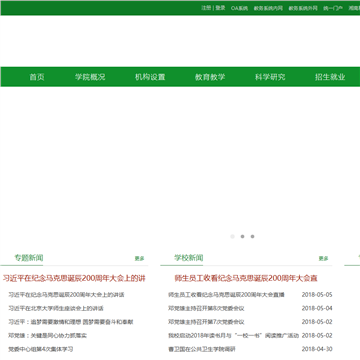The height and width of the screenshot is (360, 360).
Task: Open the red headline 习近平在纪念马克思诞辰200周年大会上的讲
Action: pos(74,278)
